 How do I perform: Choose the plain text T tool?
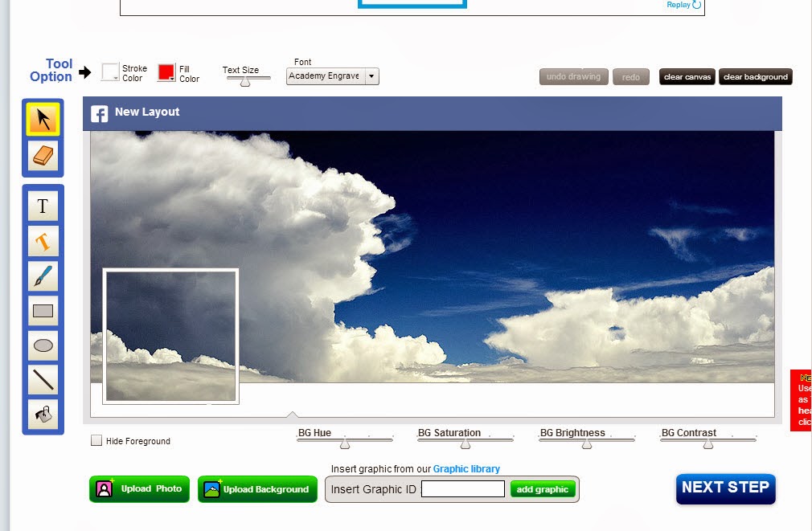pyautogui.click(x=43, y=206)
